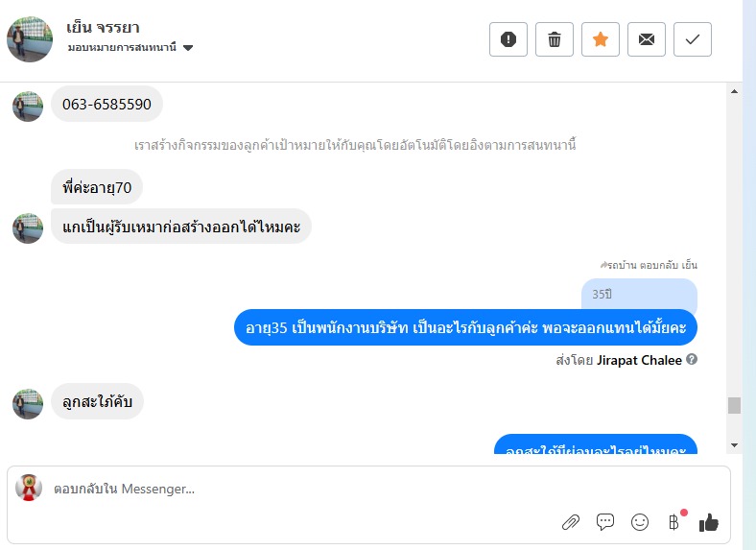
Task: Click the quoted 35ปี reply bubble
Action: click(639, 295)
